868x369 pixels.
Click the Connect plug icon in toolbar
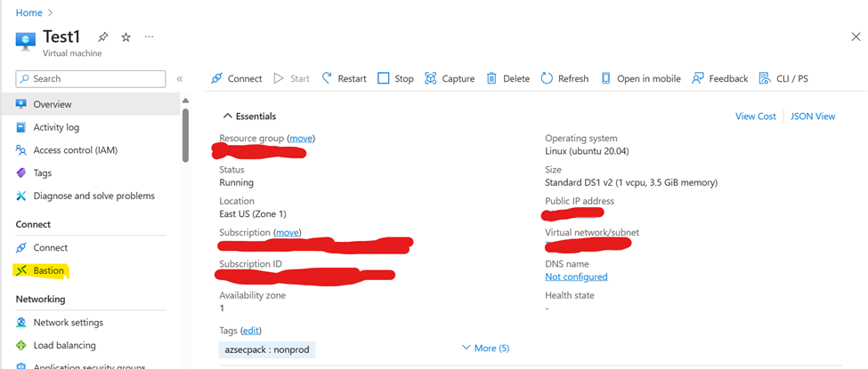click(x=216, y=78)
